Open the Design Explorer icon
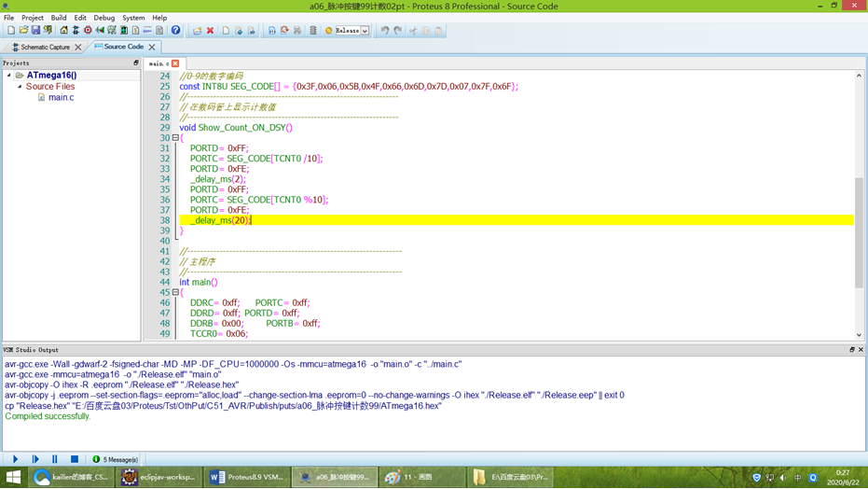Viewport: 868px width, 489px height. [124, 31]
